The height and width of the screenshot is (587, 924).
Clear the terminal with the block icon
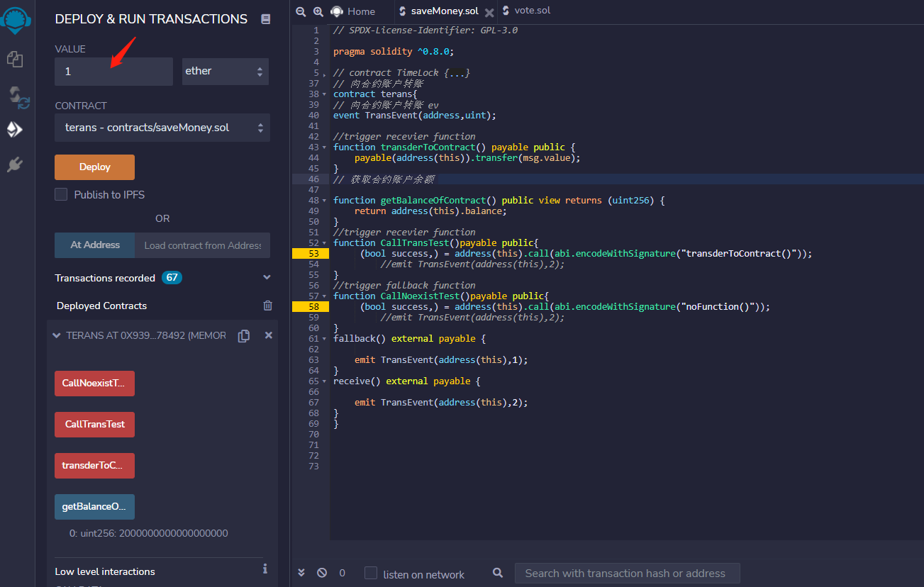coord(321,573)
